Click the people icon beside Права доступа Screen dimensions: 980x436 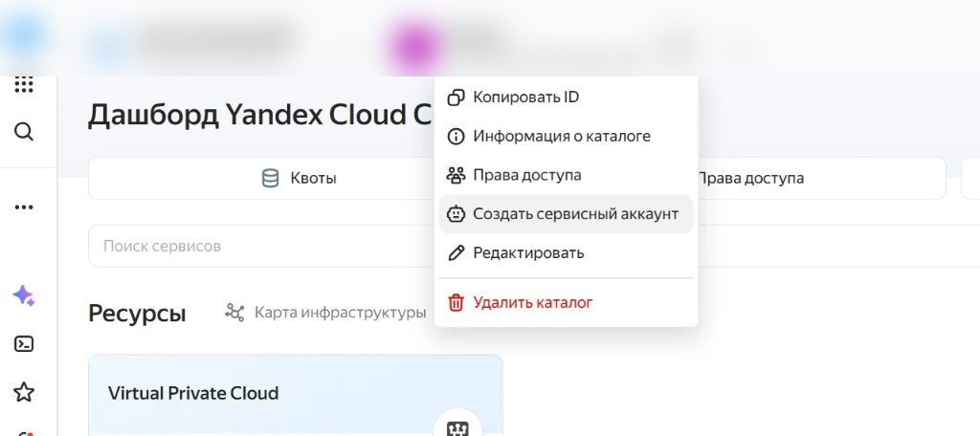coord(457,175)
